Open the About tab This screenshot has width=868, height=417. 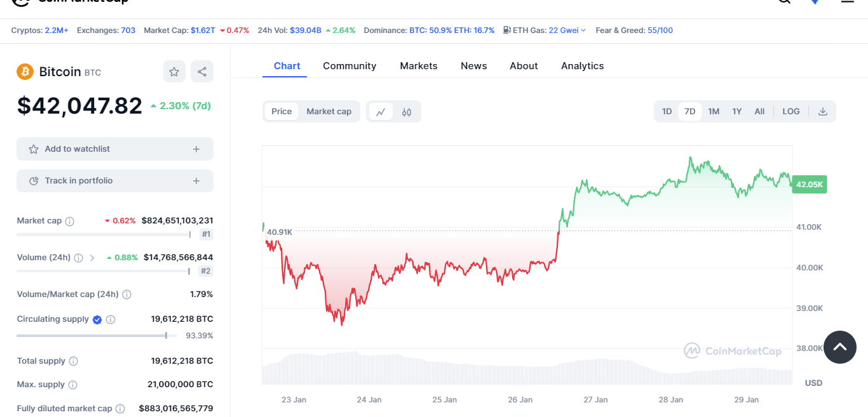524,66
